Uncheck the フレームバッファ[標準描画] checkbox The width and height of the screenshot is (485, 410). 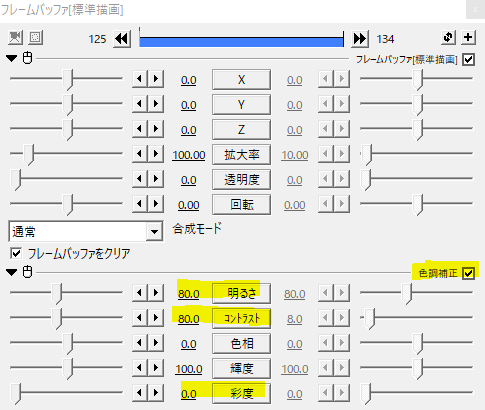point(468,60)
